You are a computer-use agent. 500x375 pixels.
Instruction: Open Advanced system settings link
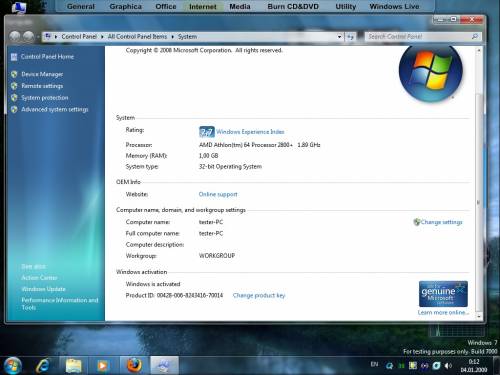55,109
